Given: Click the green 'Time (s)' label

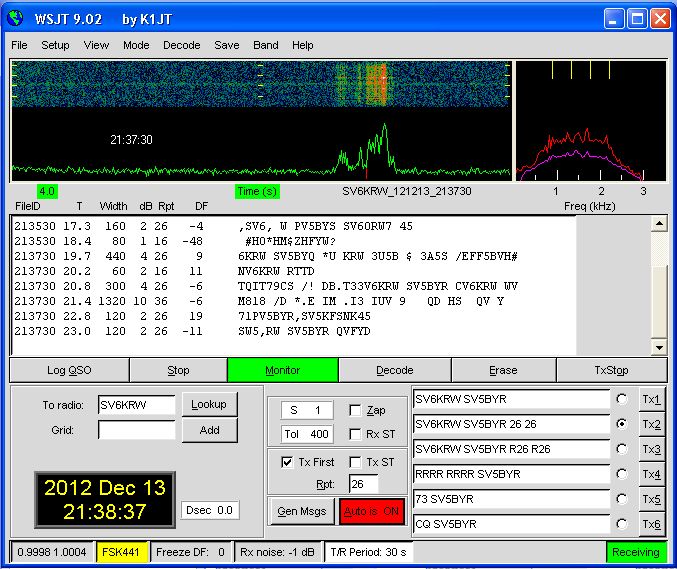Looking at the screenshot, I should [x=257, y=191].
